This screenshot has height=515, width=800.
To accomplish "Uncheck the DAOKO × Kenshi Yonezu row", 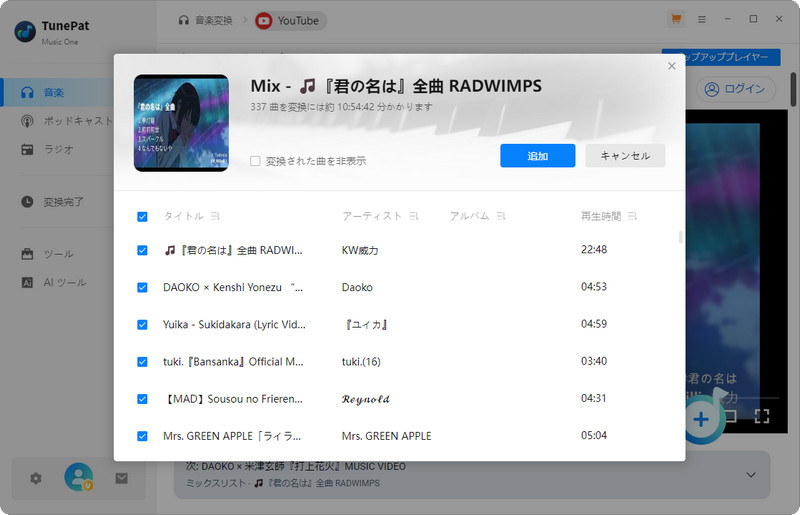I will [x=142, y=287].
